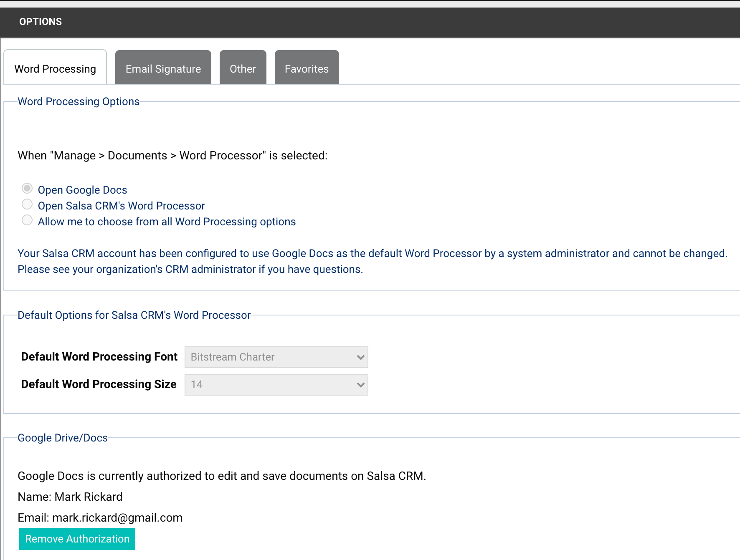Select the Other tab
The image size is (740, 560).
(x=243, y=68)
